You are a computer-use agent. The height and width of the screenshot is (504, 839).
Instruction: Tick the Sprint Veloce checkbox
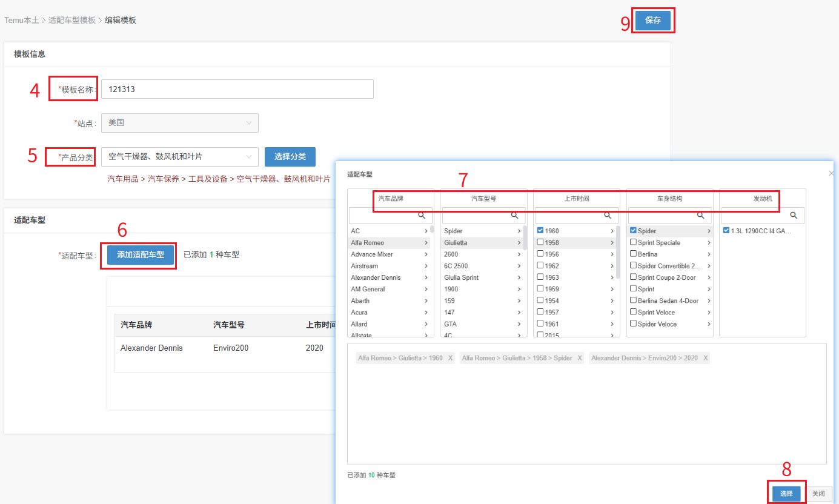point(634,312)
